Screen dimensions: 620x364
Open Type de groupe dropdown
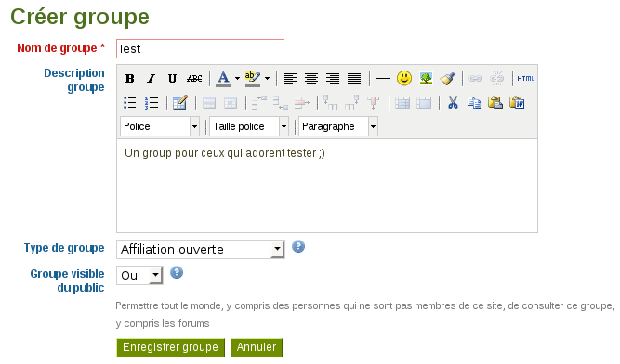tap(201, 249)
